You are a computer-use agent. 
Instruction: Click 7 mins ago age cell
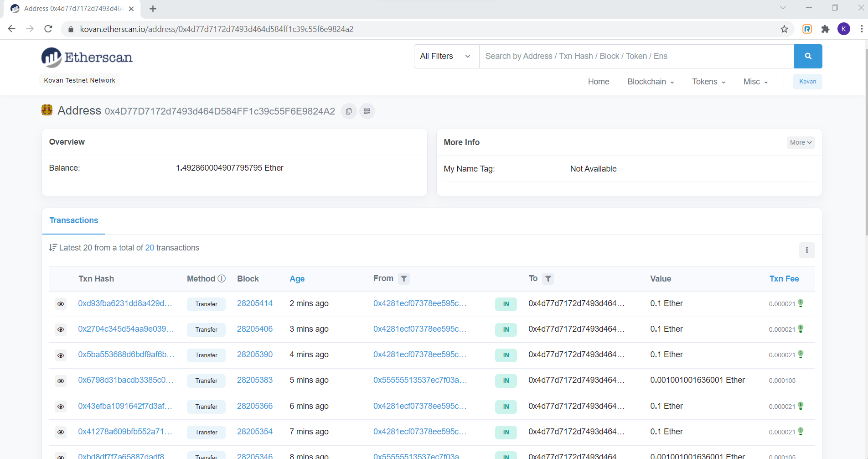point(309,432)
